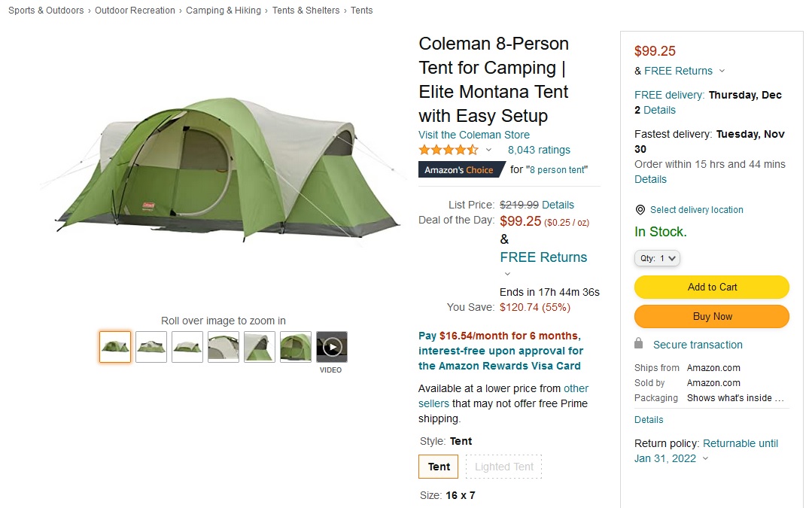Click the secure transaction lock icon
This screenshot has width=812, height=508.
coord(638,344)
